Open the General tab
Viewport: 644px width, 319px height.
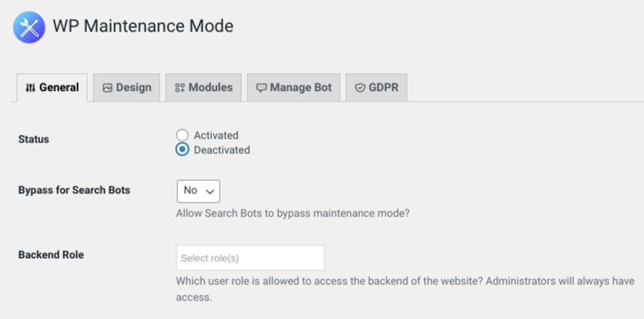click(x=52, y=88)
